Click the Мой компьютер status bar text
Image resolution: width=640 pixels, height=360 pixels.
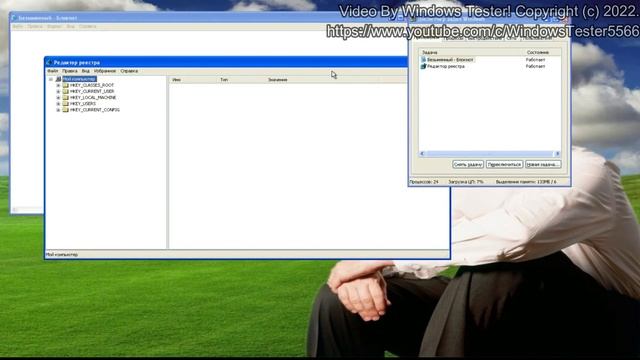[62, 255]
